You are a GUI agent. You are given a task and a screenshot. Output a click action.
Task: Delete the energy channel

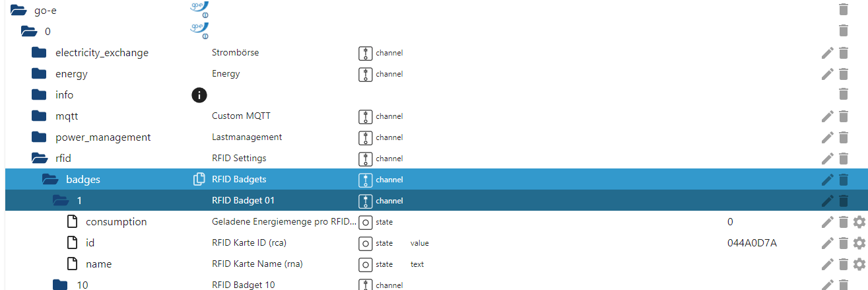[843, 74]
